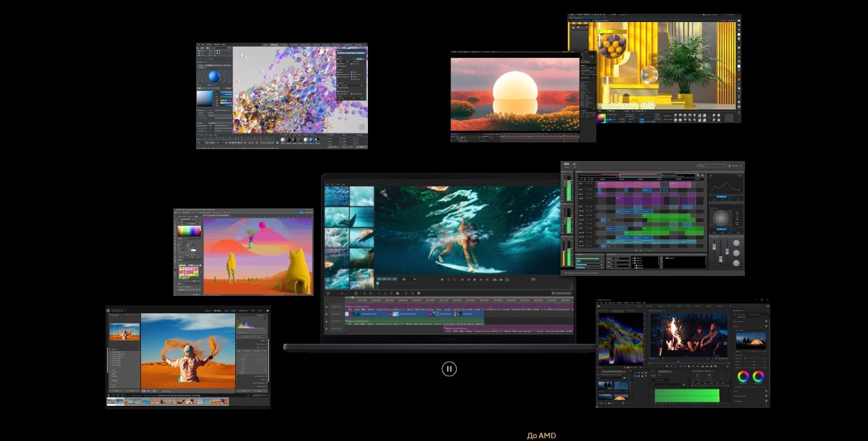Pause the animation with the round pause button
The image size is (868, 441).
point(449,369)
